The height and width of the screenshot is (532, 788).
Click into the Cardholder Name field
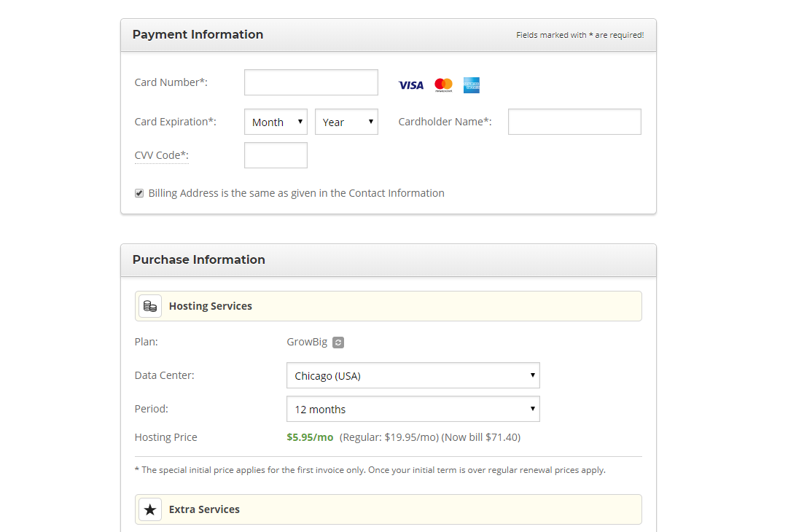pos(574,122)
